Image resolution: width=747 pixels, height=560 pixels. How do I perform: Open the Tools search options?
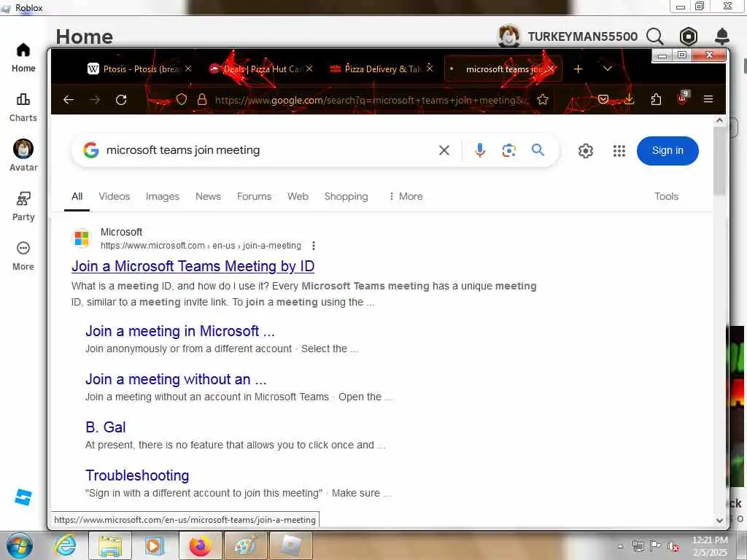click(666, 196)
